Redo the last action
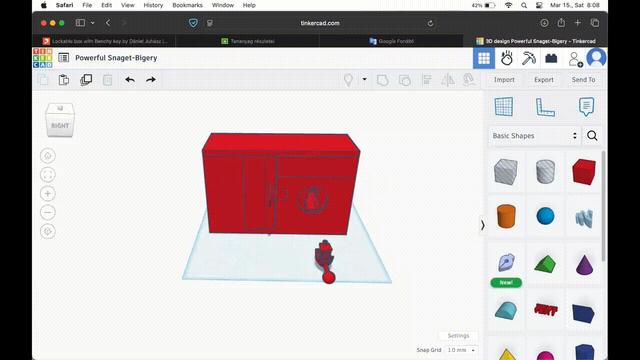 151,80
